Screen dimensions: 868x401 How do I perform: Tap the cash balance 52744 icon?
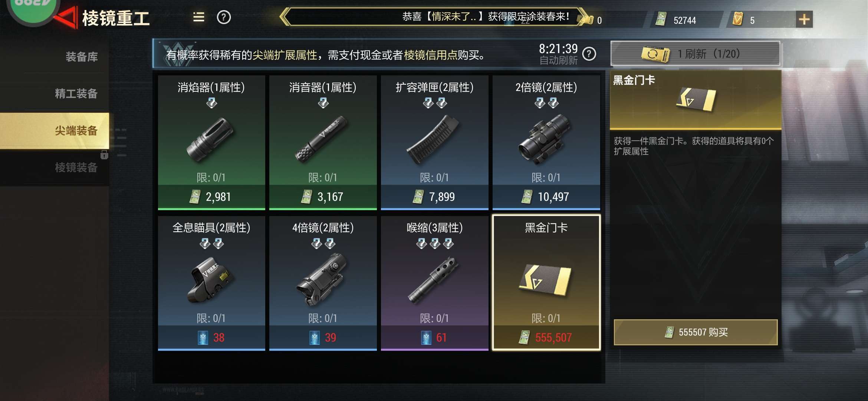pos(661,19)
